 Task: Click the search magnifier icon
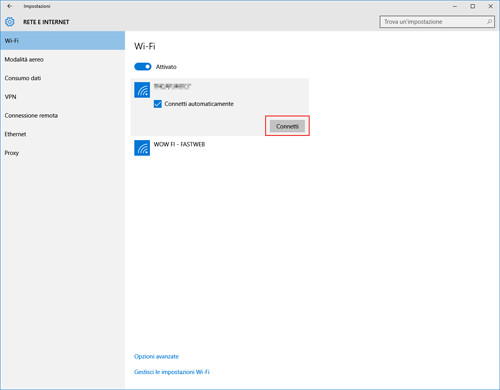tap(489, 22)
